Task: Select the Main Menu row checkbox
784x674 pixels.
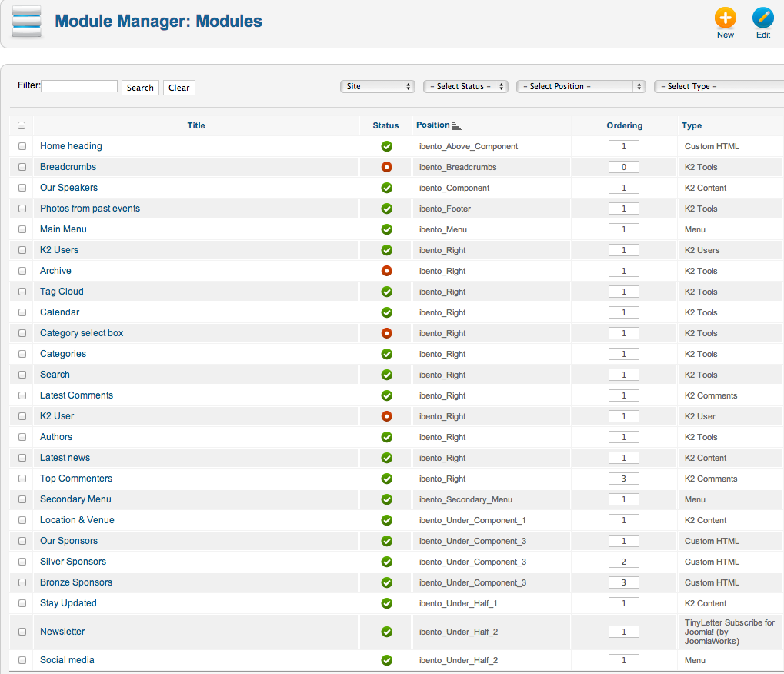Action: pyautogui.click(x=22, y=229)
